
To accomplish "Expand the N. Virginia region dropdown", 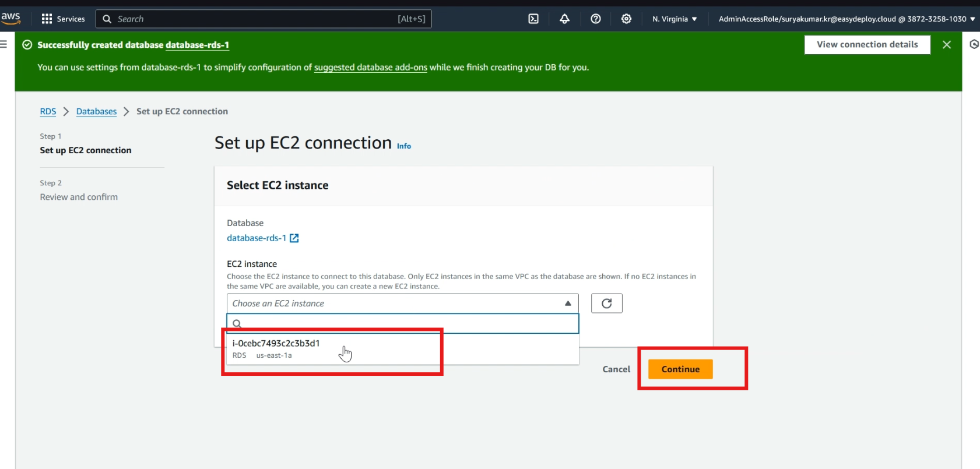I will pos(675,19).
